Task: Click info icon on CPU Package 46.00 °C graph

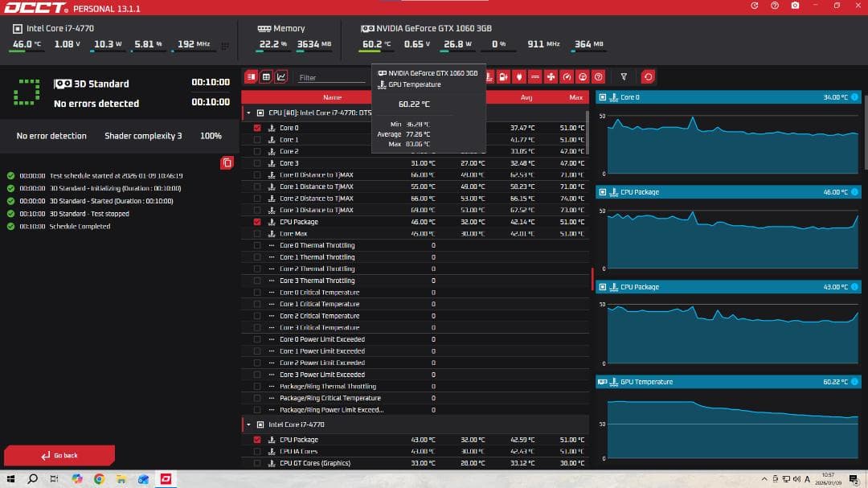Action: 854,192
